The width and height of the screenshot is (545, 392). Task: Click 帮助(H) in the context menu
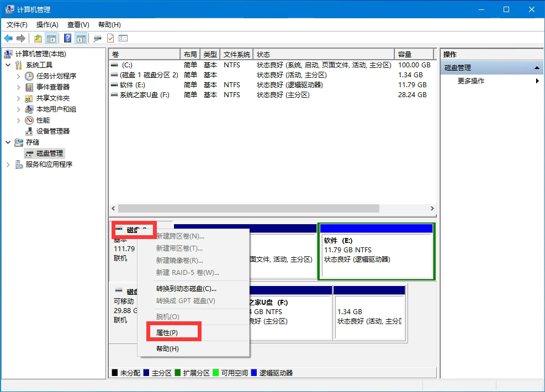[x=168, y=348]
